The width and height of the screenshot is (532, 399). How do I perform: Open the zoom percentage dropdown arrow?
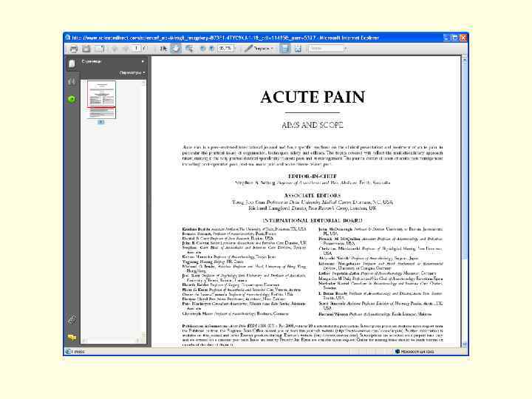[233, 49]
